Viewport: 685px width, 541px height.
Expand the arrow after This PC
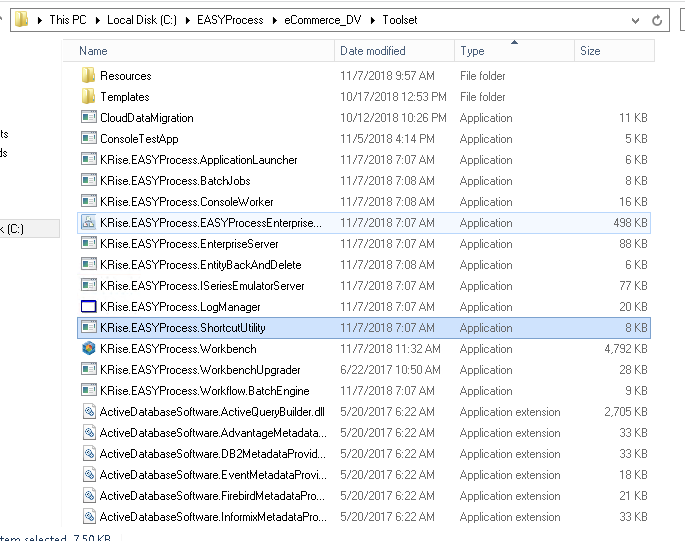(x=97, y=20)
